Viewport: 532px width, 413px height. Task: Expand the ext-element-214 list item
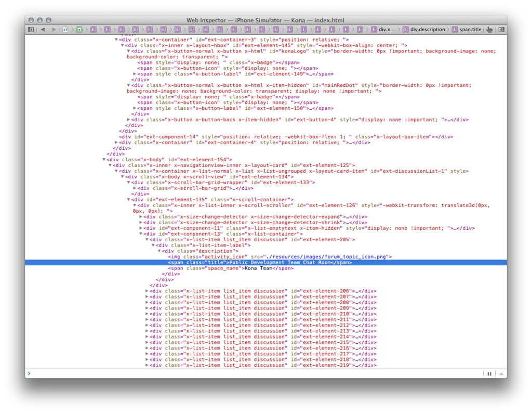coord(147,337)
